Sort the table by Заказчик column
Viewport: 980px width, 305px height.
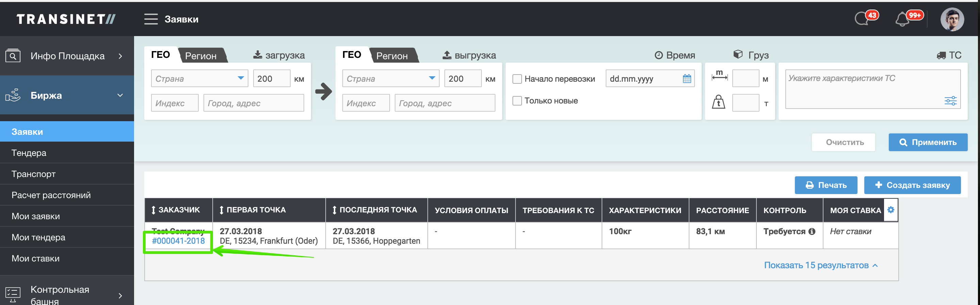(176, 210)
